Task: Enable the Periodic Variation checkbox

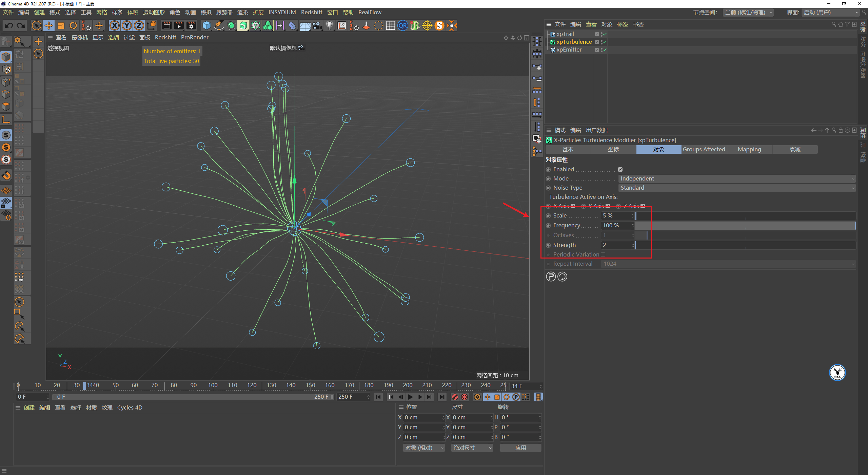Action: [603, 254]
